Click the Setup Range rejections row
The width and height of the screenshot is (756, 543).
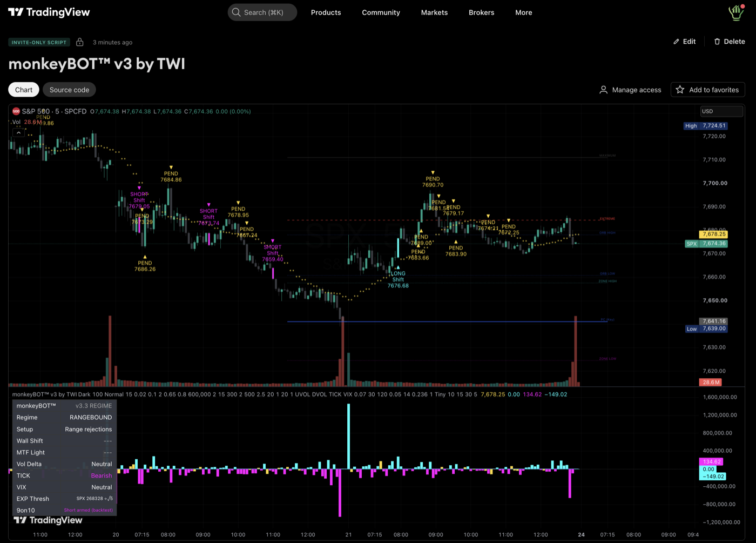[x=64, y=429]
